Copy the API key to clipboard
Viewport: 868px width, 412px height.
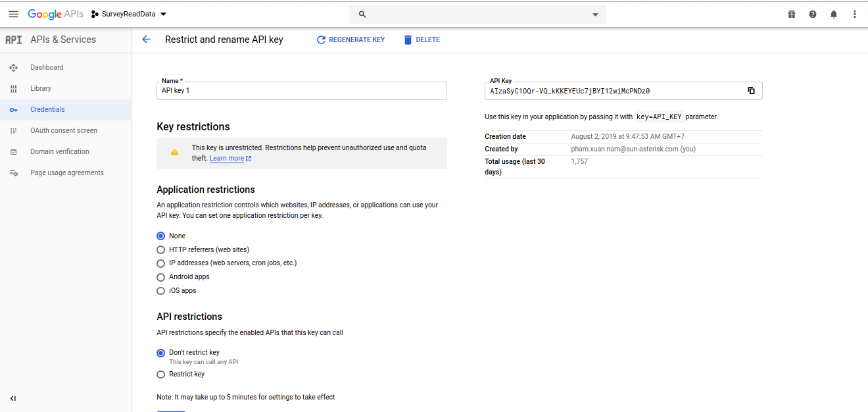[x=751, y=91]
